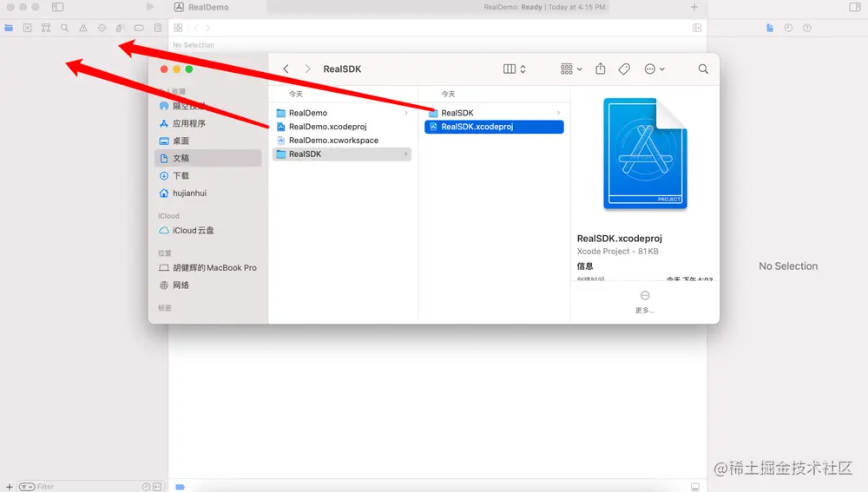Toggle the Xcode debug area button
This screenshot has height=492, width=868.
[694, 487]
